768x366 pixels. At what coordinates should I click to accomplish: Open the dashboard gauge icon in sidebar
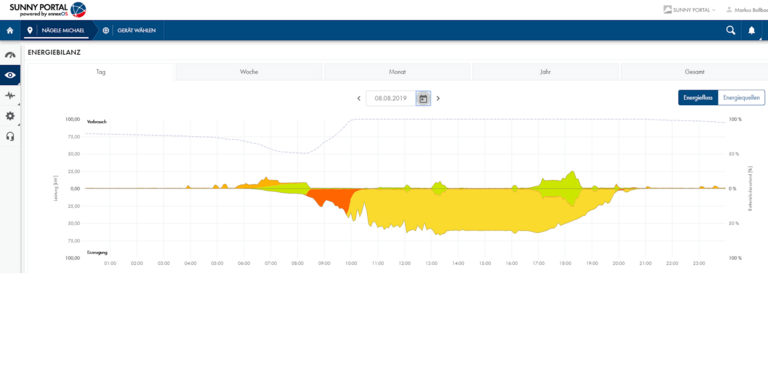[10, 55]
